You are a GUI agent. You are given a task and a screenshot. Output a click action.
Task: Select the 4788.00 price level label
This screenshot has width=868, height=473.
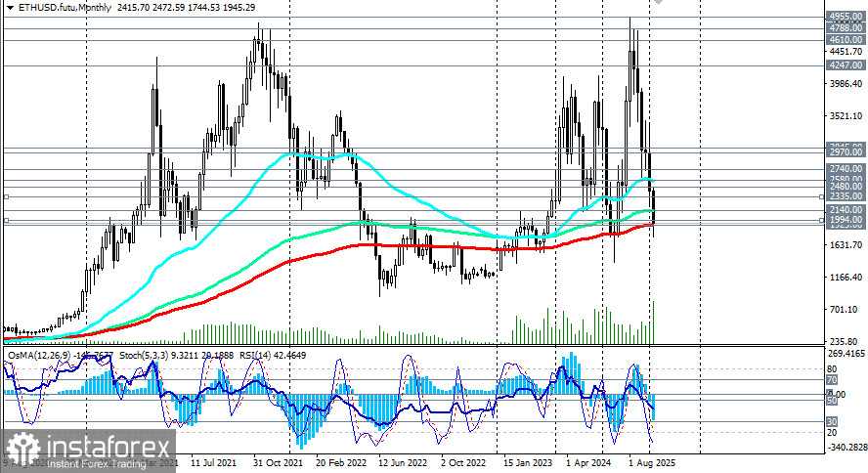coord(846,27)
